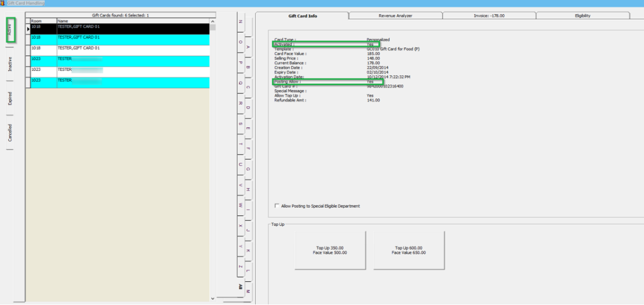Filter names by letter G tab

click(248, 169)
